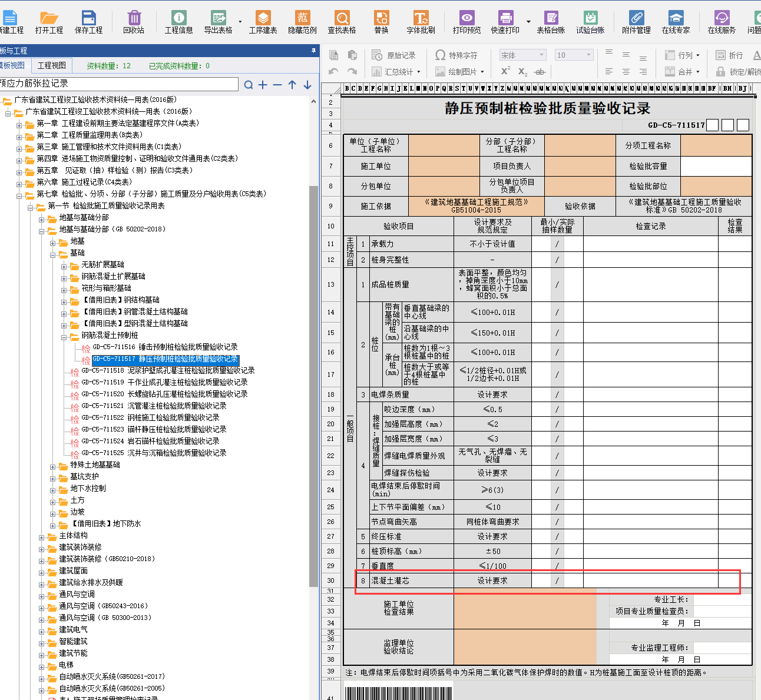Open 打印预览 print preview
This screenshot has width=761, height=700.
click(466, 22)
